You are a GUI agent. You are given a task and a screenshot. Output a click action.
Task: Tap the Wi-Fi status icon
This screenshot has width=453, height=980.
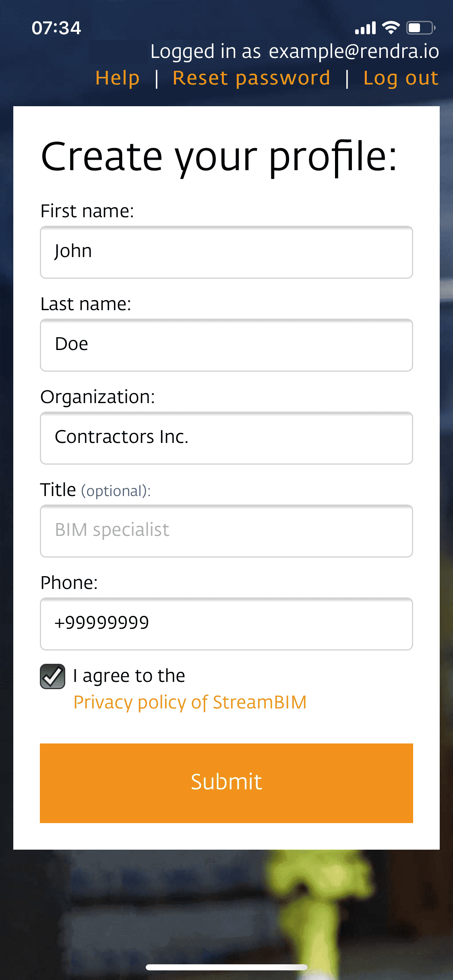tap(391, 28)
